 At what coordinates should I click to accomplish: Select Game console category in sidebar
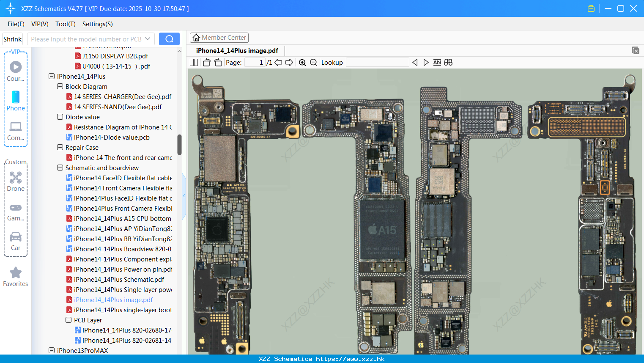[x=16, y=212]
